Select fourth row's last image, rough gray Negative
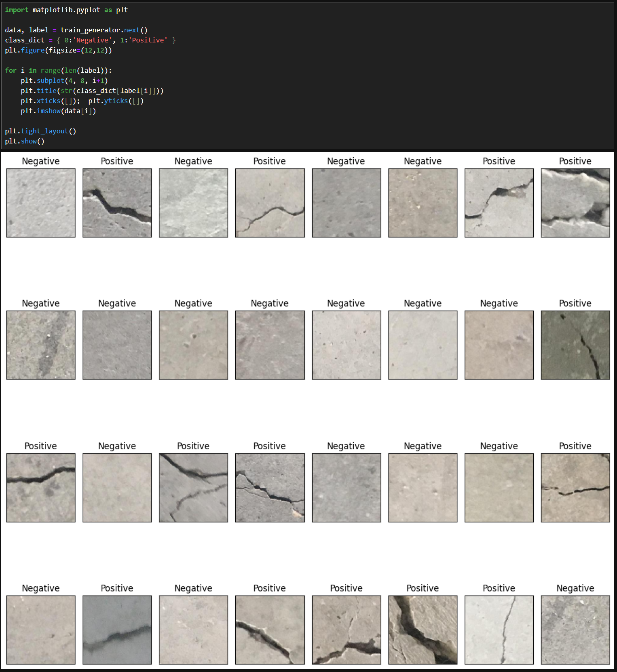Image resolution: width=617 pixels, height=672 pixels. point(575,630)
